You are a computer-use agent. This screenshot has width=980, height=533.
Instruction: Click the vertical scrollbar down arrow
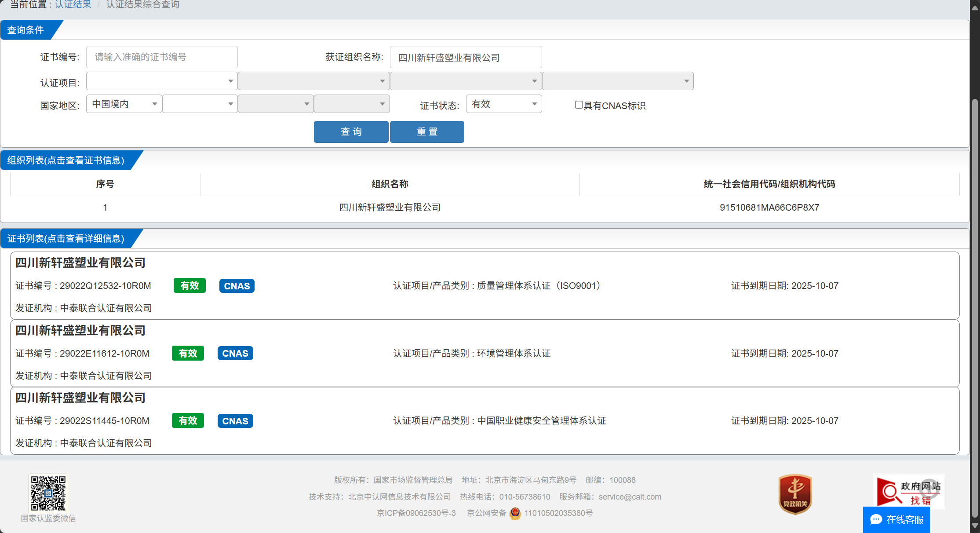(x=975, y=526)
